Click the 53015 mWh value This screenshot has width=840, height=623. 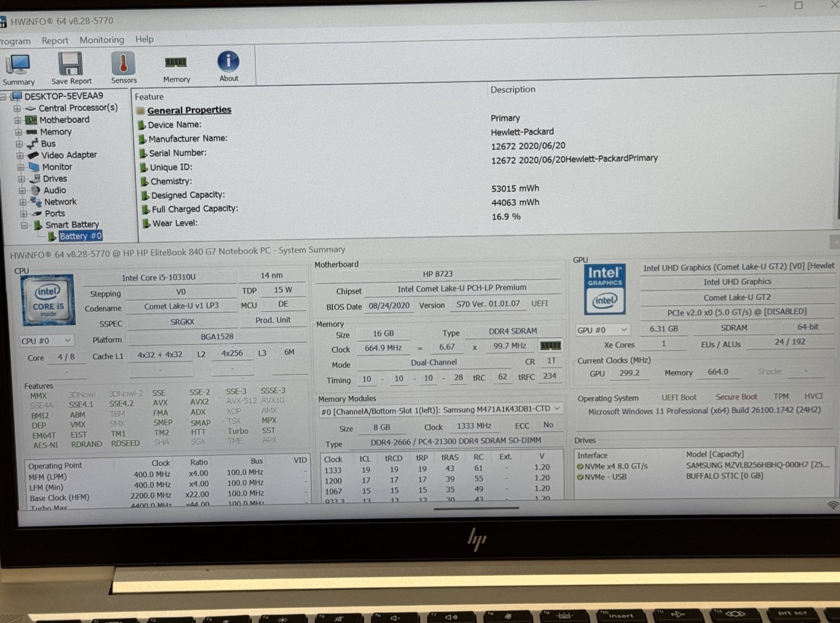click(515, 189)
